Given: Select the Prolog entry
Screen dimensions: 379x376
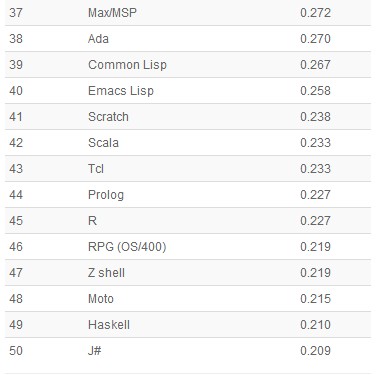Looking at the screenshot, I should (x=106, y=195).
